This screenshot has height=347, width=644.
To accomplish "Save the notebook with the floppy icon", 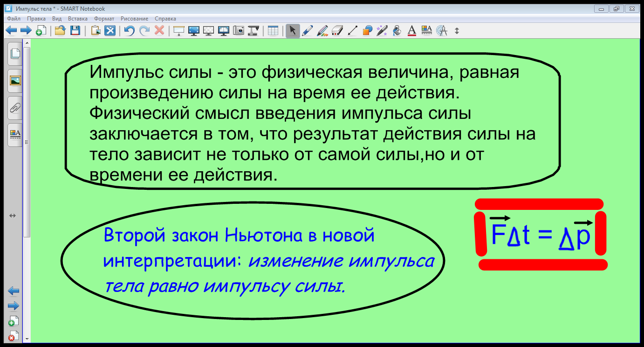I will click(x=75, y=31).
